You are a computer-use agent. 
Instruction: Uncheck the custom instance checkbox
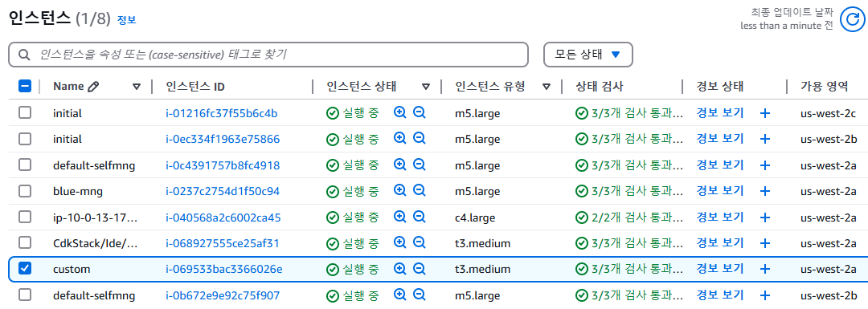coord(25,269)
